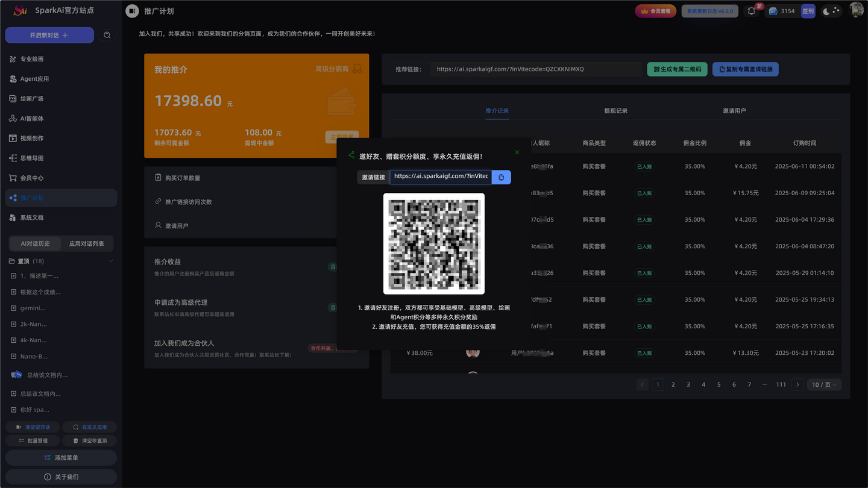Screen dimensions: 868x488
Task: Switch to the AI对话历史 tab
Action: (36, 243)
